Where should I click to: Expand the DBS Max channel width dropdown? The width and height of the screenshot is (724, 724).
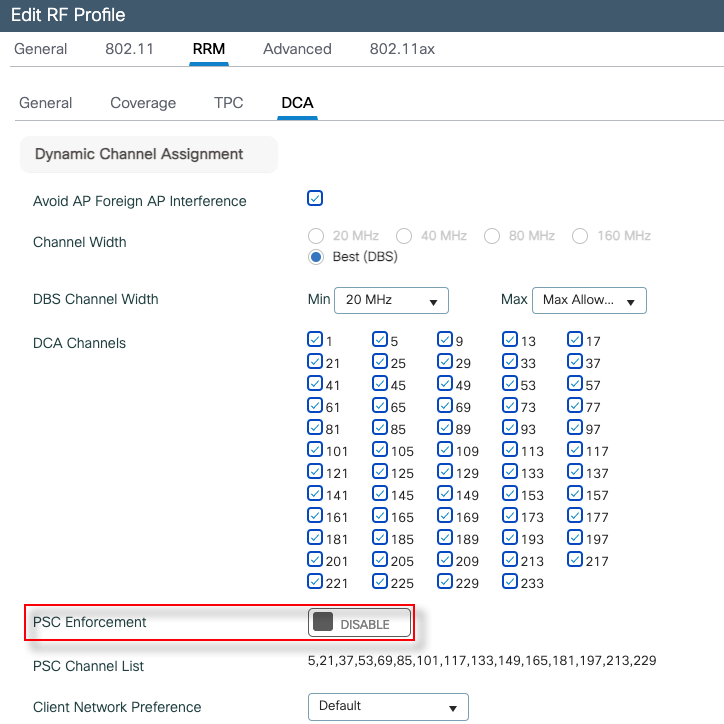click(588, 300)
